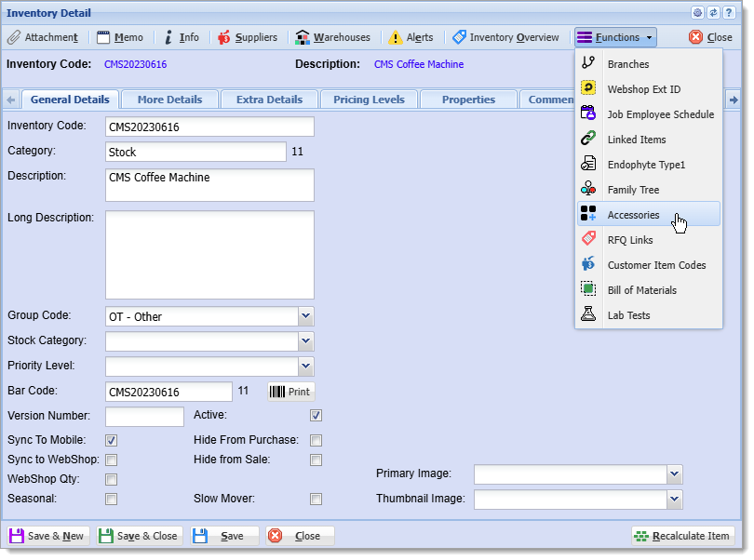This screenshot has width=754, height=560.
Task: Enable the Sync to WebShop checkbox
Action: tap(111, 460)
